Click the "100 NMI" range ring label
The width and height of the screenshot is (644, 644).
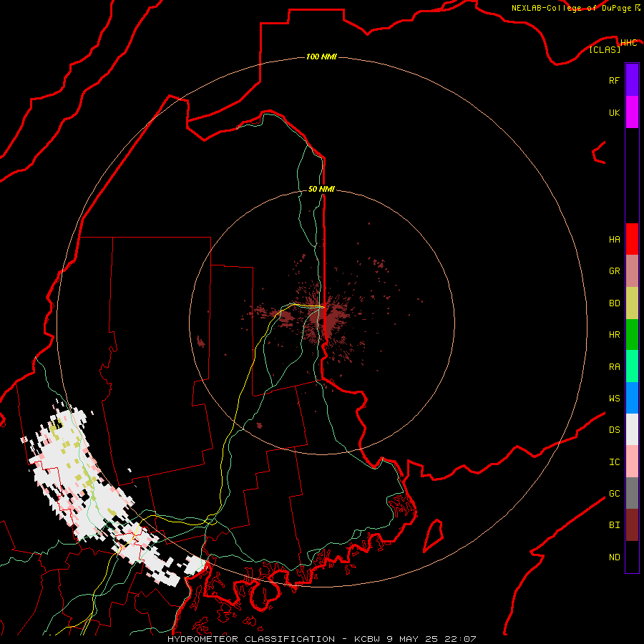[x=321, y=57]
